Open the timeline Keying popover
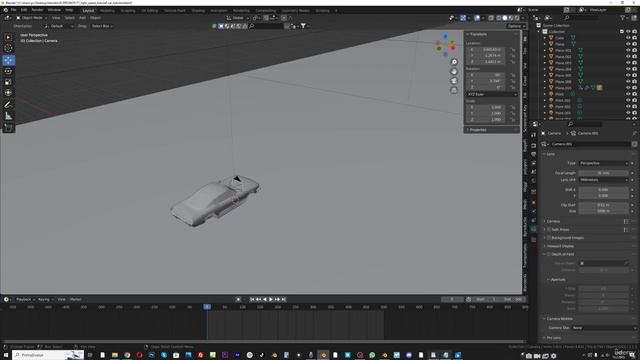 point(45,299)
